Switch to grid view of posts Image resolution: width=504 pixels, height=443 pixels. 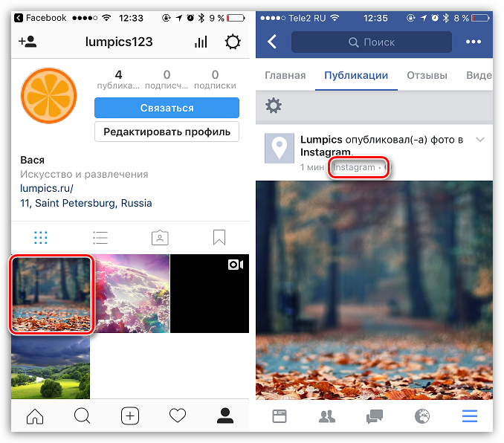tap(41, 237)
